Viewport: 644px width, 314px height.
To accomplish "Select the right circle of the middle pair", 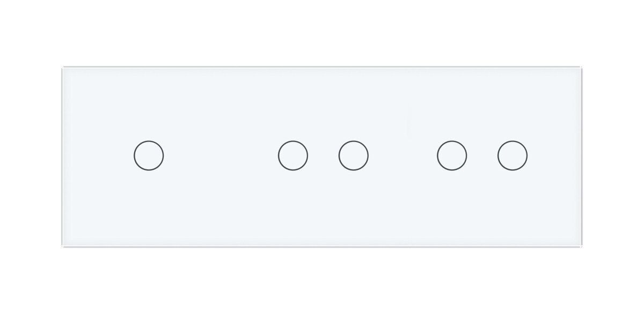I will 354,156.
